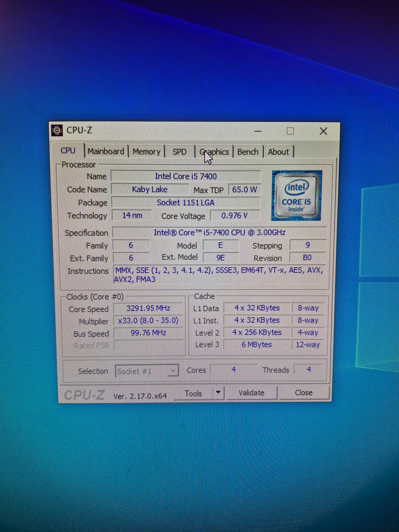
Task: Click the disabled maximize button
Action: [291, 131]
